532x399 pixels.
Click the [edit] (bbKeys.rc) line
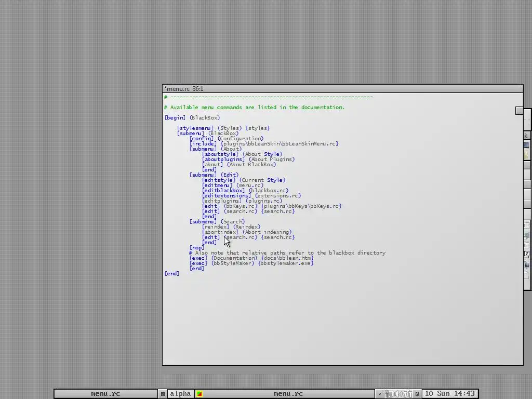271,206
